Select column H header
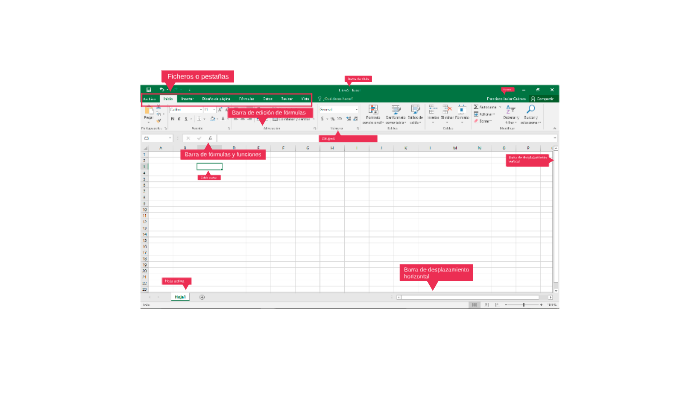700x394 pixels. tap(332, 148)
